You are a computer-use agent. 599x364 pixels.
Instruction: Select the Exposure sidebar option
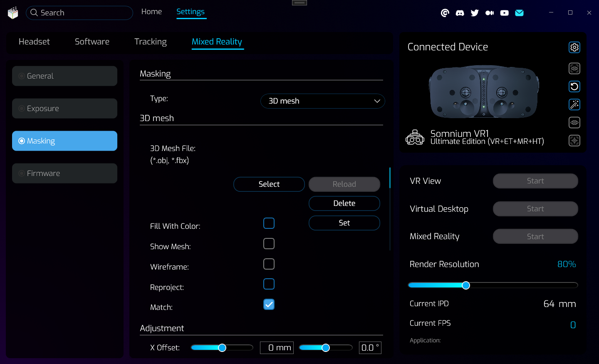click(64, 109)
